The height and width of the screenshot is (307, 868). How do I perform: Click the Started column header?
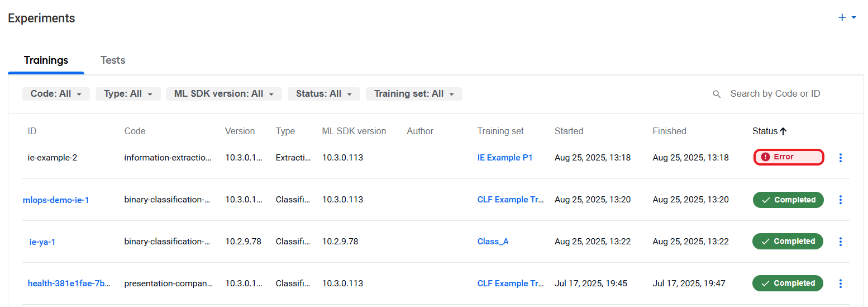point(569,131)
